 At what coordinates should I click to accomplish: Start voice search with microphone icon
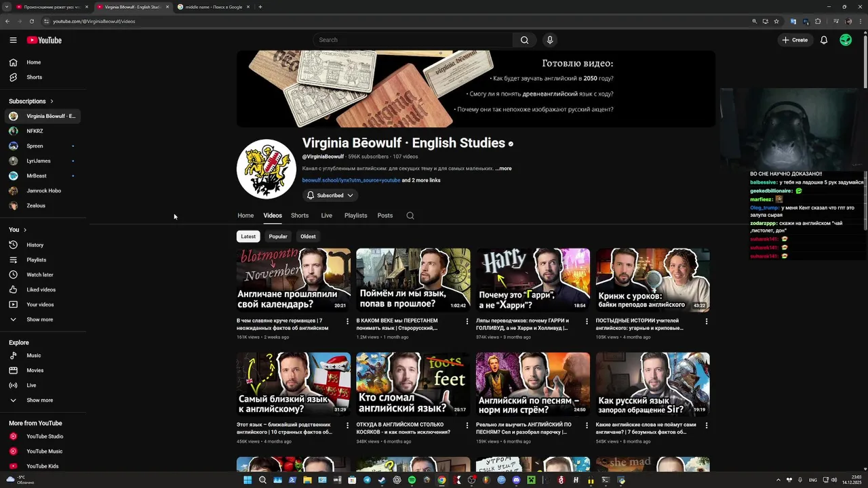point(550,40)
